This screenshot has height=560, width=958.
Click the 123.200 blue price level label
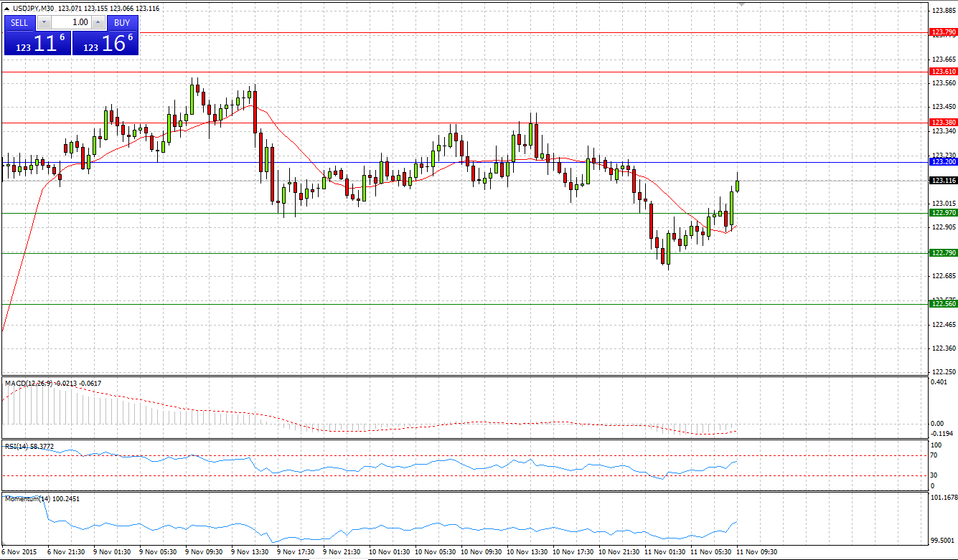943,162
